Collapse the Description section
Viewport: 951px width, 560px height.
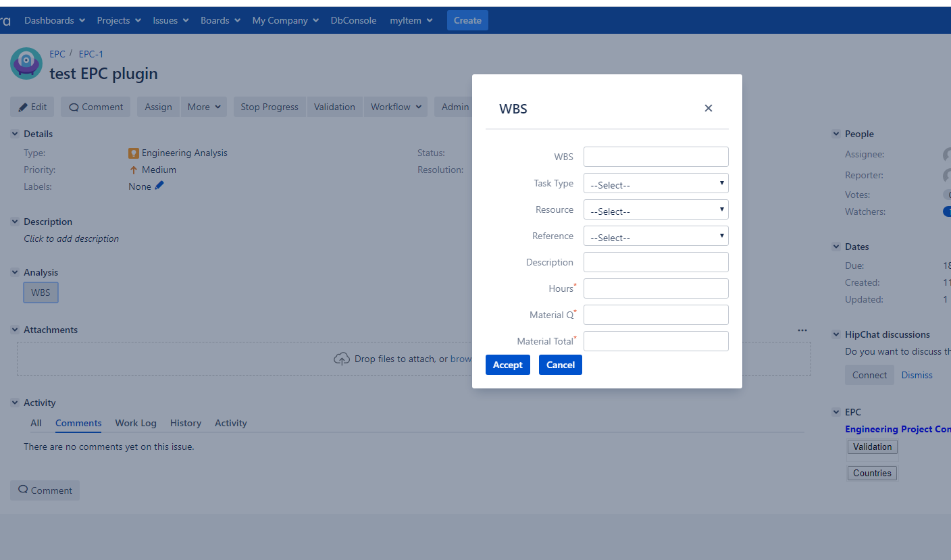15,222
